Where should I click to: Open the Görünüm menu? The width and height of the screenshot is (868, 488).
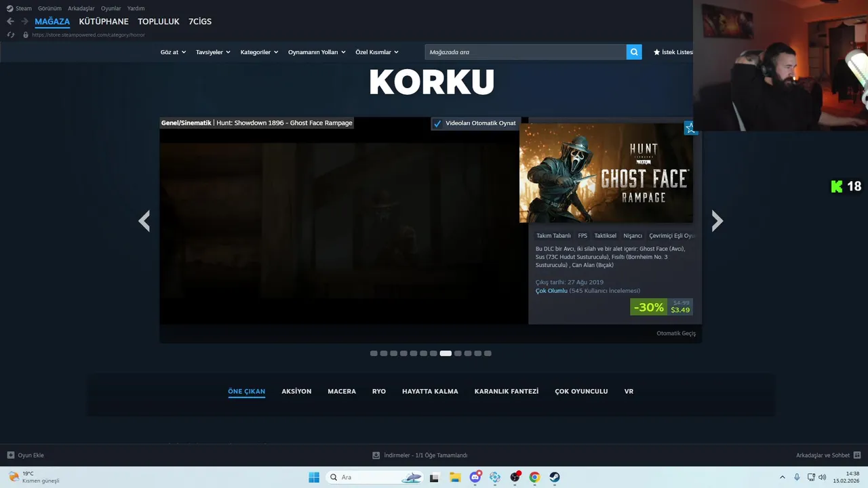pos(50,8)
